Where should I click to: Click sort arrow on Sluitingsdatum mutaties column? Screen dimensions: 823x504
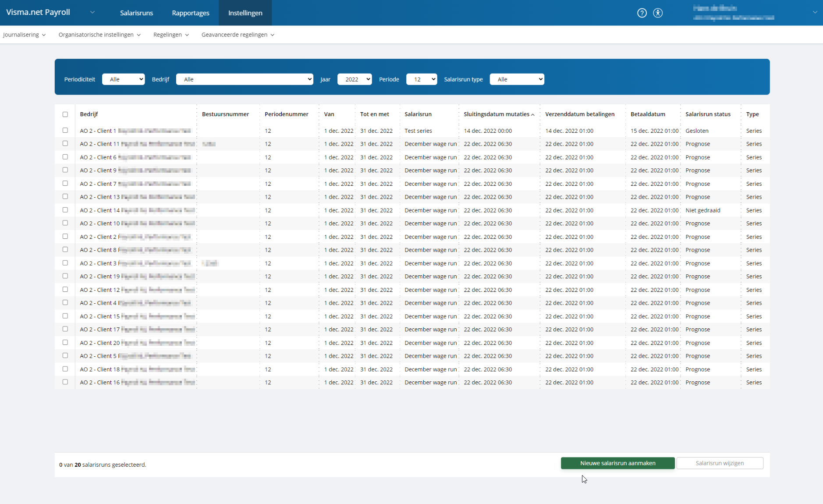point(533,115)
